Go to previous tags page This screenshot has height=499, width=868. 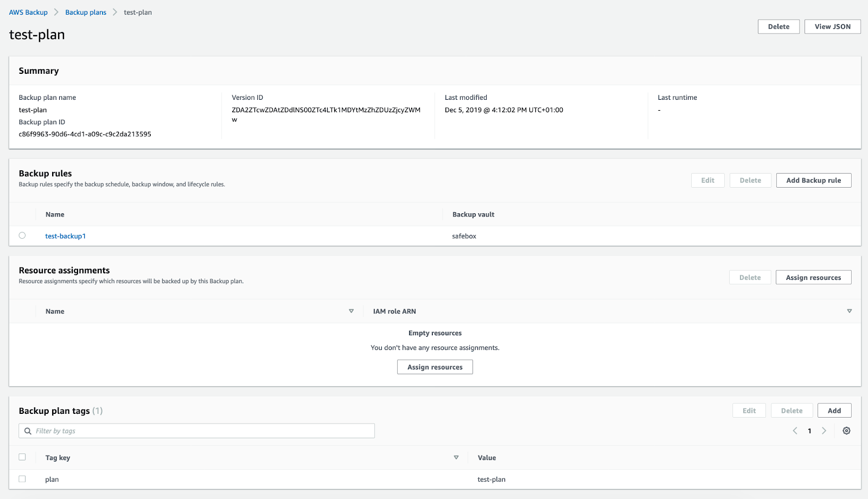(795, 431)
